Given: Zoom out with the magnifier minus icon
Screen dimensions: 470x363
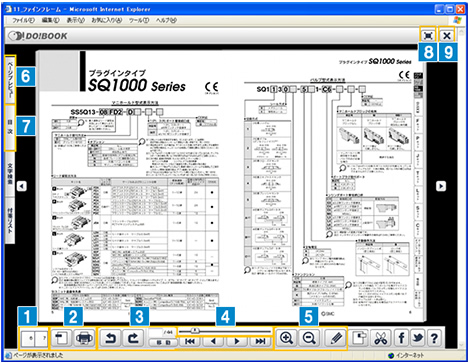Looking at the screenshot, I should click(309, 338).
